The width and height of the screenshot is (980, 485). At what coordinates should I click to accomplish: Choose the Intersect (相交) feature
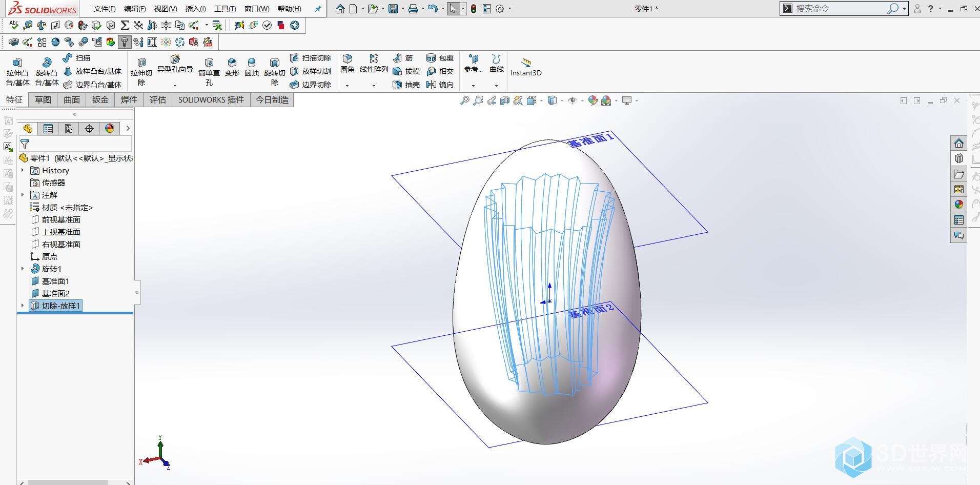(x=440, y=71)
